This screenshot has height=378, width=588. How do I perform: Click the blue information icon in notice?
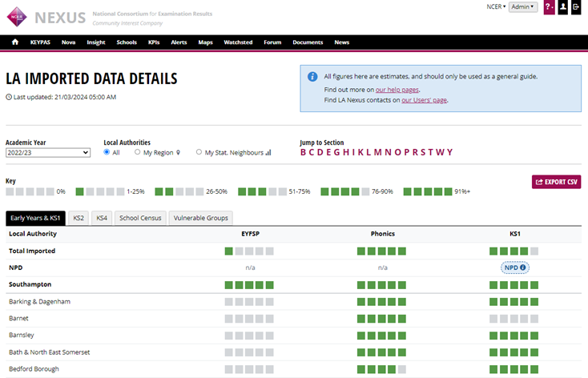pos(312,77)
